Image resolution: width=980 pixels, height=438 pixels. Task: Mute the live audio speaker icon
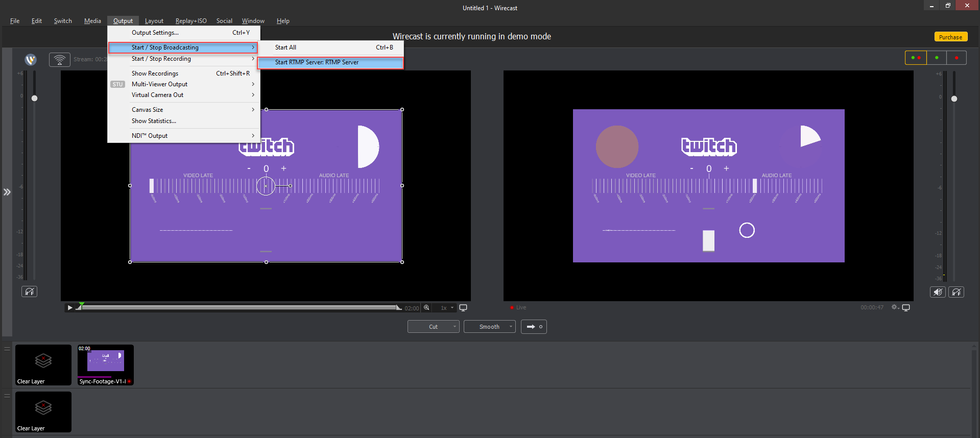pos(938,292)
